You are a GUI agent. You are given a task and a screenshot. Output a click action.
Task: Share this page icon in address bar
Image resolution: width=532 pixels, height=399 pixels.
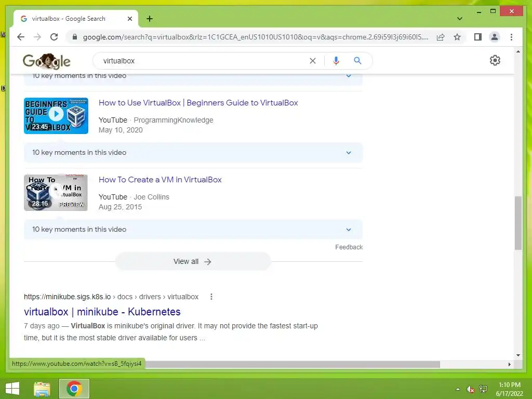coord(441,37)
